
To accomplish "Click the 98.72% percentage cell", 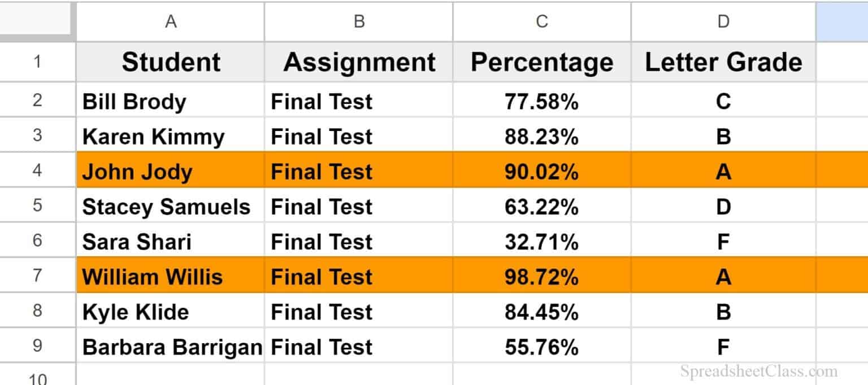I will click(x=541, y=277).
